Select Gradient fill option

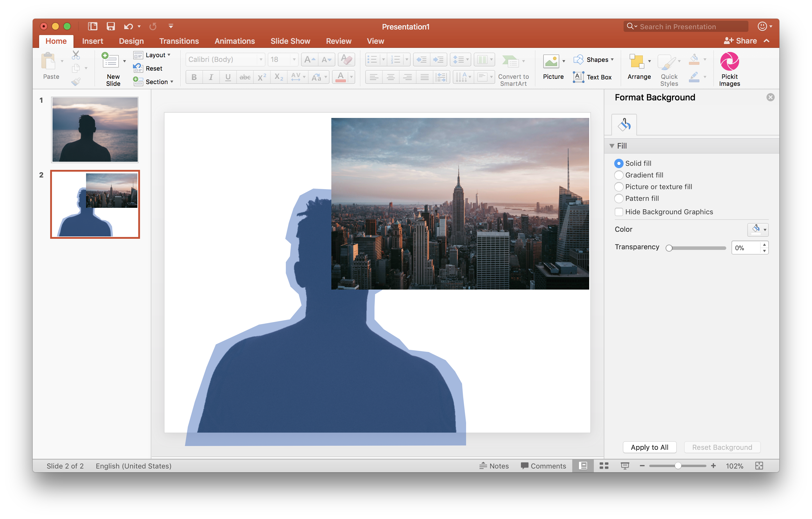619,175
